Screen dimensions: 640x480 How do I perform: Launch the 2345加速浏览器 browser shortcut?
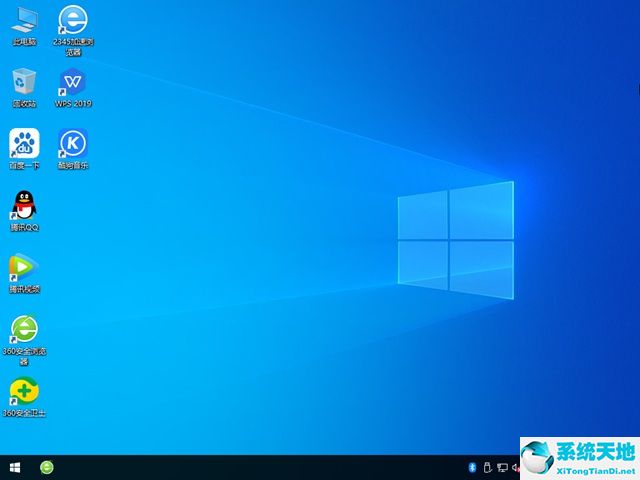[x=72, y=22]
